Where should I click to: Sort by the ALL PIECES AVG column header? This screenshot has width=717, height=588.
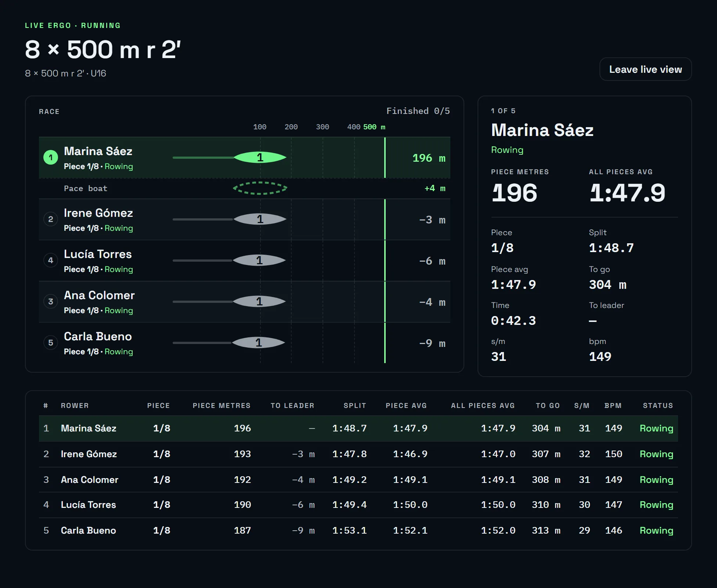[x=483, y=405]
